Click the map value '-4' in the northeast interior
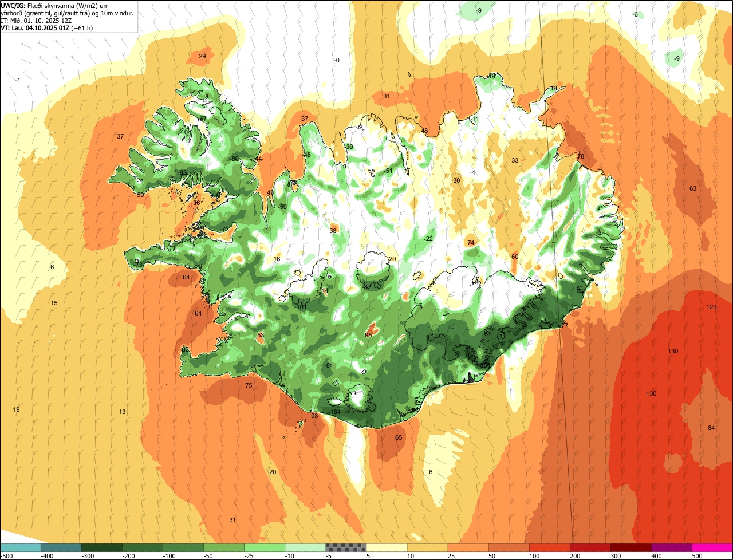 472,173
